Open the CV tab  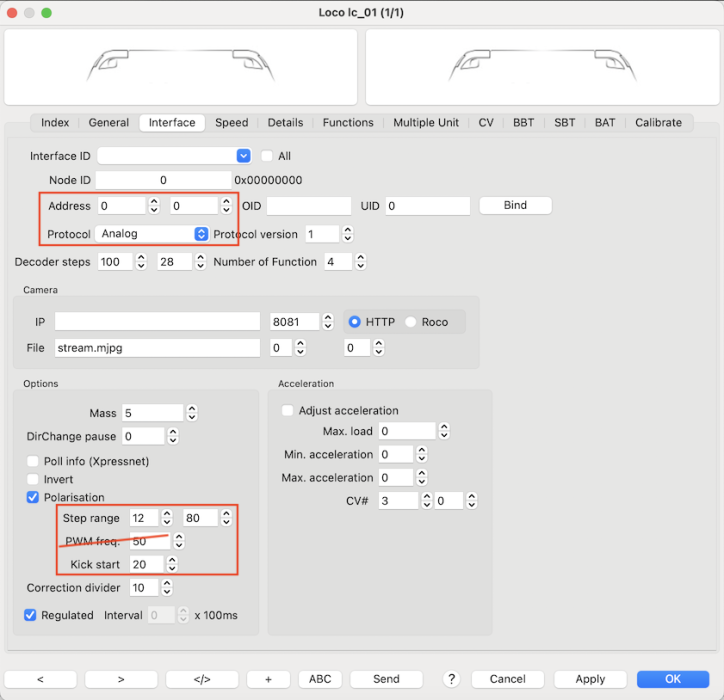click(x=486, y=123)
